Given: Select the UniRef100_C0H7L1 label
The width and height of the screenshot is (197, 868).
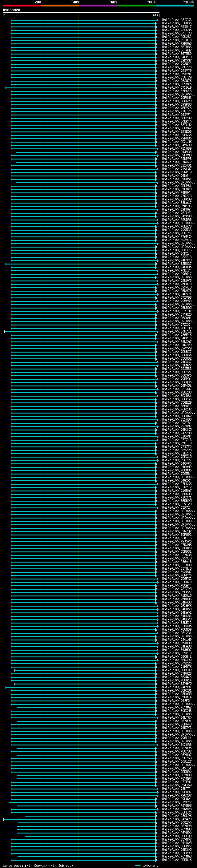Looking at the screenshot, I should [x=177, y=332].
